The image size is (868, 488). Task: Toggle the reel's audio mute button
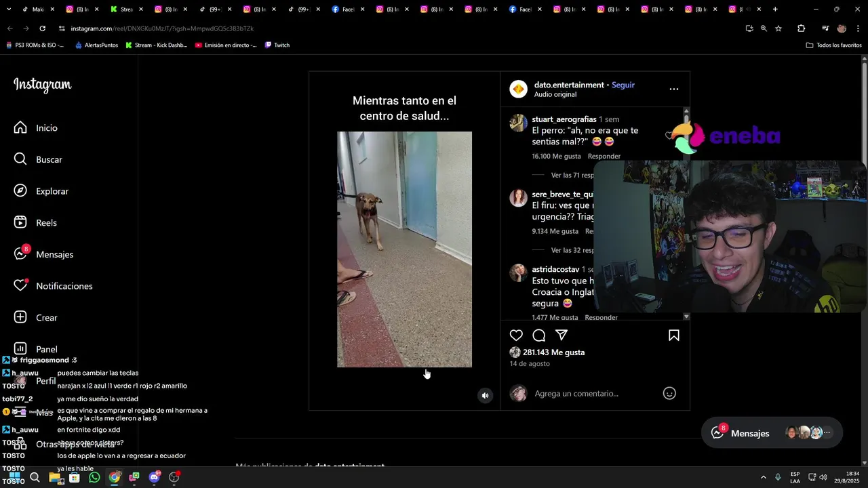coord(485,396)
